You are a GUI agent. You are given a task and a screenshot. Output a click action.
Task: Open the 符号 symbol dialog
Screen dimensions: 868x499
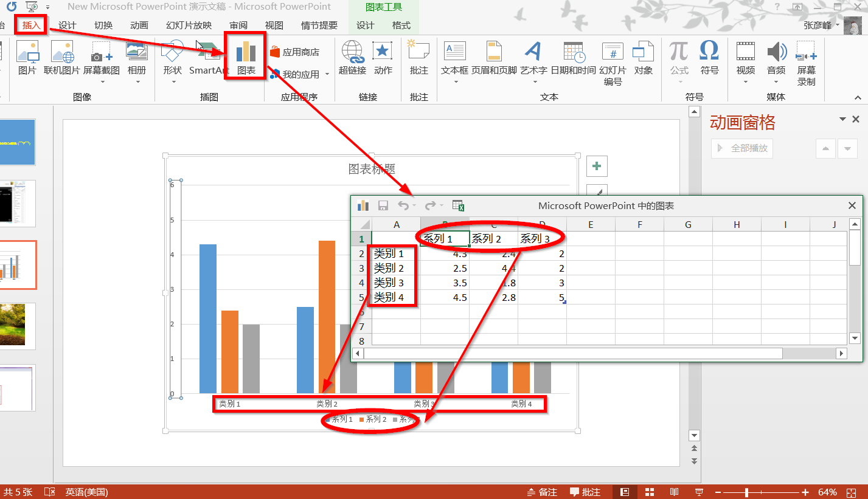(709, 58)
